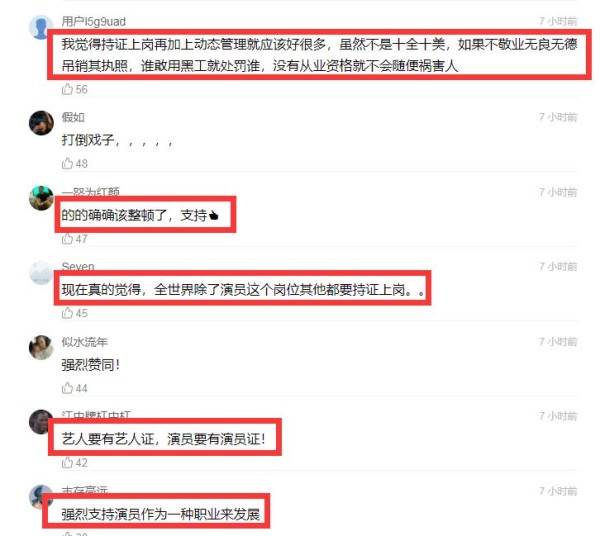
Task: Click the username Seven
Action: pyautogui.click(x=78, y=266)
